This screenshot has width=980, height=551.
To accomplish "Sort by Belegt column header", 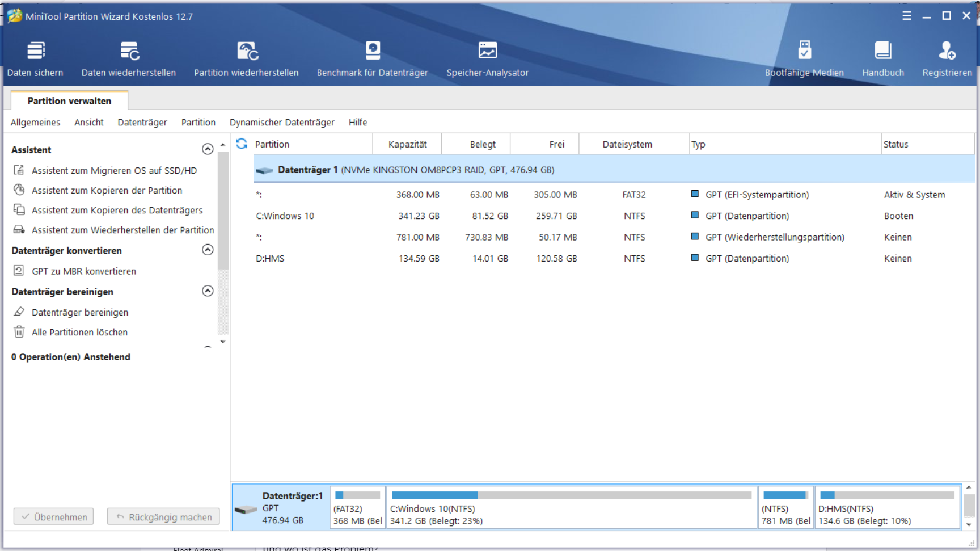I will (x=476, y=144).
